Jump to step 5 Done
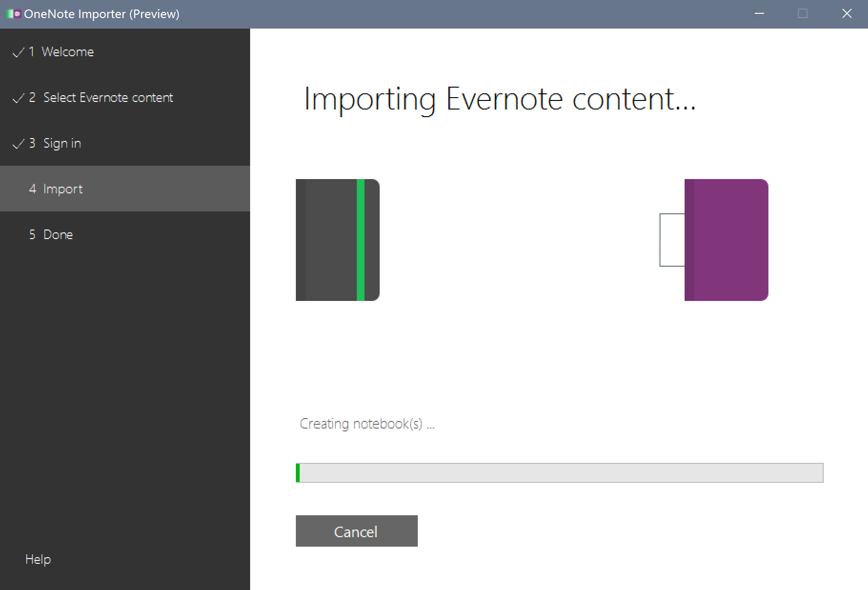868x590 pixels. 125,234
